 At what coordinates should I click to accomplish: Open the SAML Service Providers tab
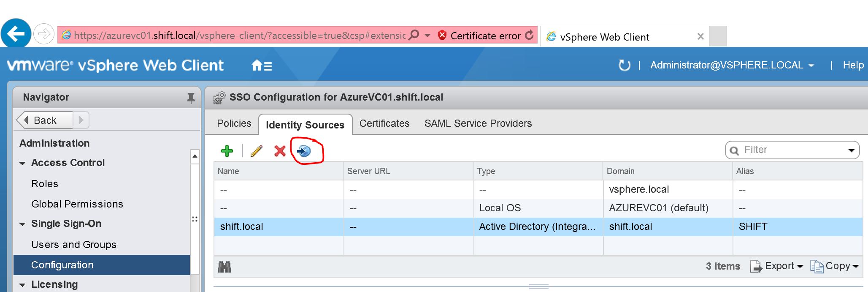tap(478, 123)
